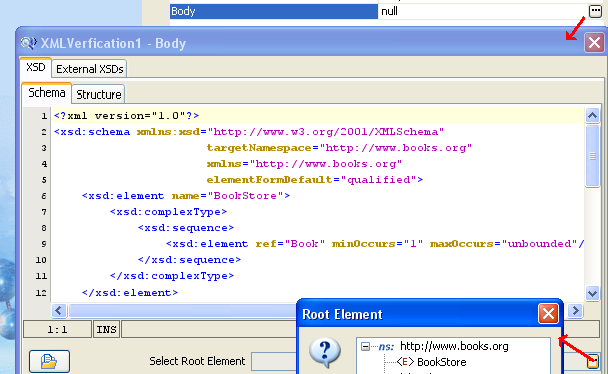Click the Select Root Element field
The height and width of the screenshot is (374, 608).
tap(274, 361)
